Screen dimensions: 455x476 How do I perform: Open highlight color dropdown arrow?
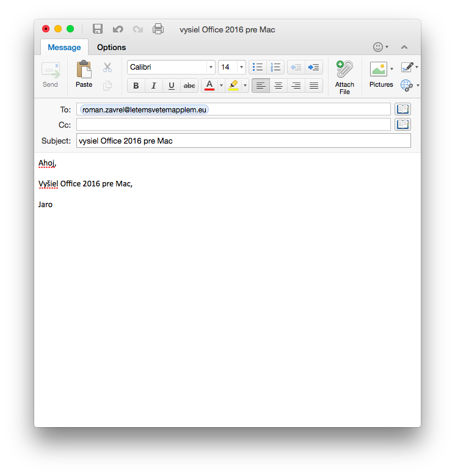(245, 86)
